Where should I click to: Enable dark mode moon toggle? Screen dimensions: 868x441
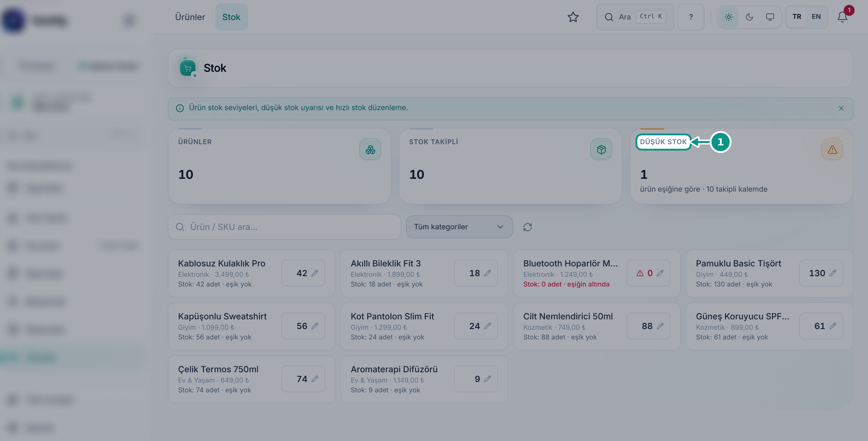[749, 17]
